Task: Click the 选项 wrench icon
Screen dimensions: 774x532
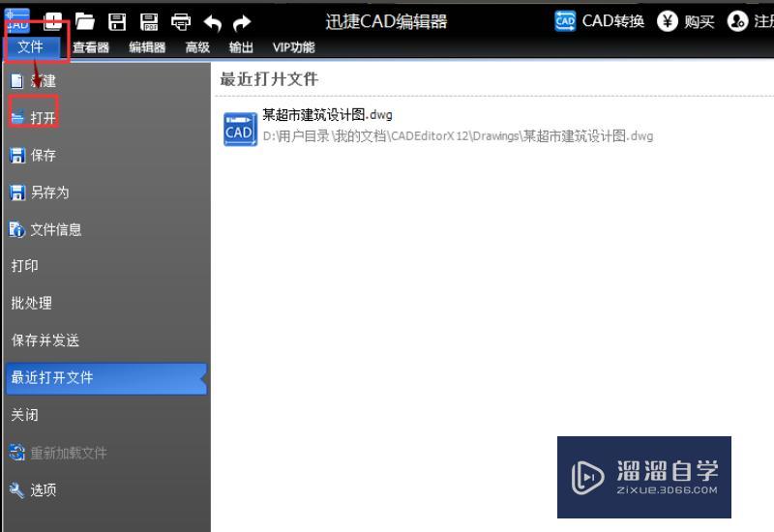Action: tap(16, 490)
